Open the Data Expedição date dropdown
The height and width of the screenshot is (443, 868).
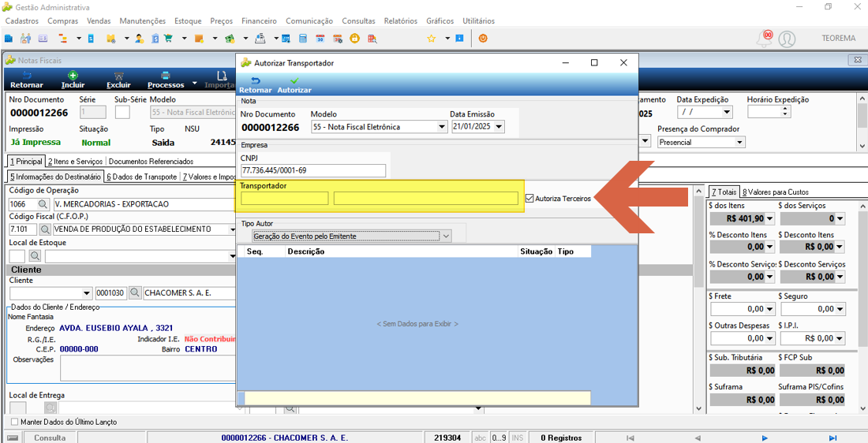point(727,112)
